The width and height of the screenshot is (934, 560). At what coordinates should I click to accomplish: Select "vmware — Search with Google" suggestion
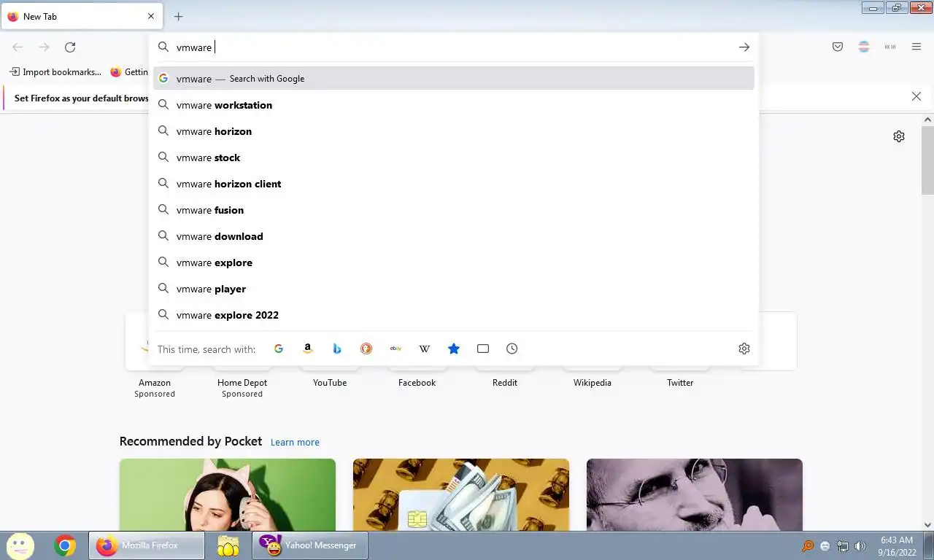pos(454,79)
